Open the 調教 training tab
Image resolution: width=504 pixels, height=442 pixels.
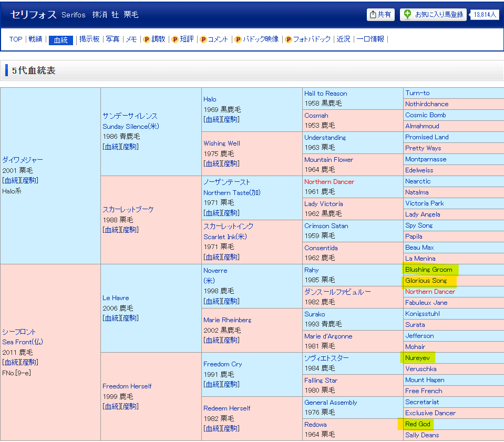pos(159,39)
